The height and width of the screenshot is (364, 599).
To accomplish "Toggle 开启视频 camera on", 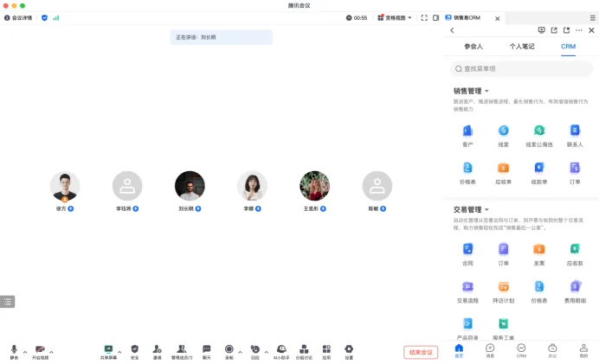I will (40, 349).
